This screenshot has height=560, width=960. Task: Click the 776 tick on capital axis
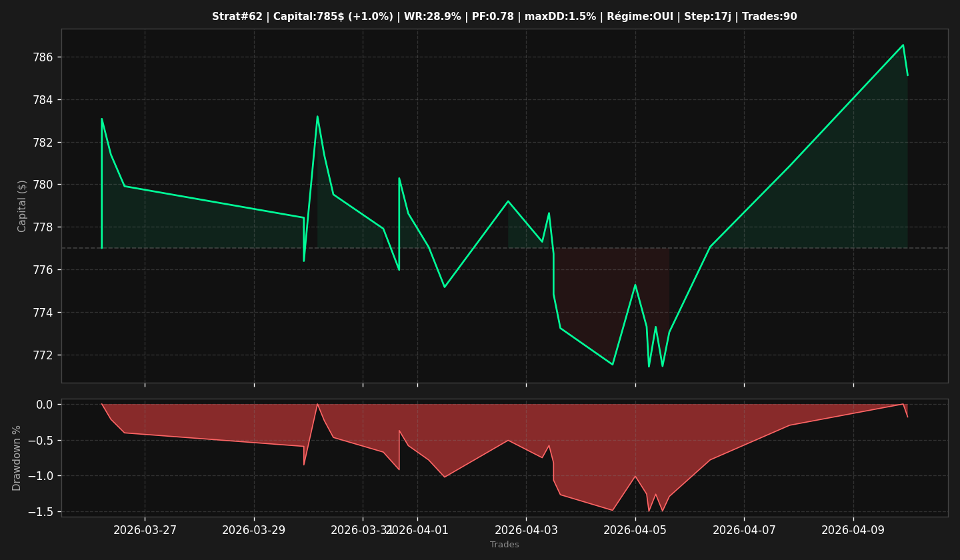coord(44,270)
